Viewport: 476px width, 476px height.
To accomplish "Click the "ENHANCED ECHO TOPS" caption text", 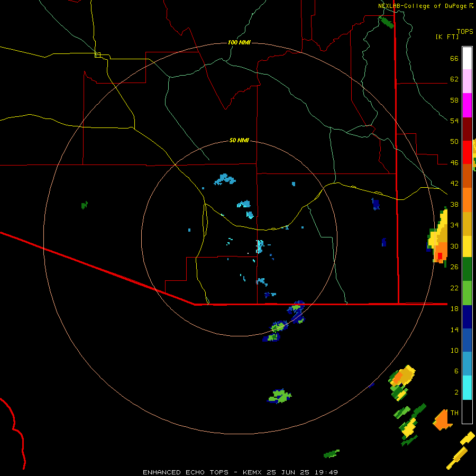I will [x=186, y=472].
